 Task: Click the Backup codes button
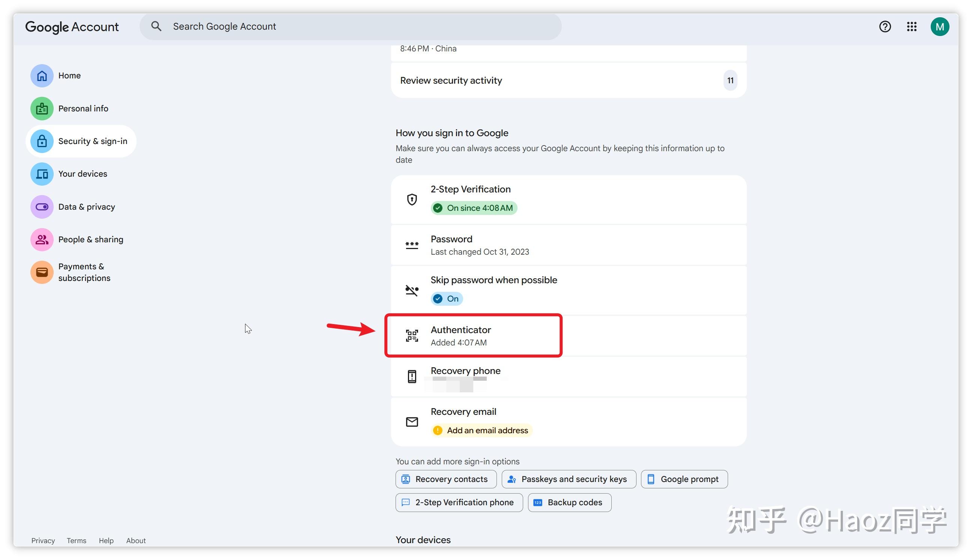(x=569, y=503)
